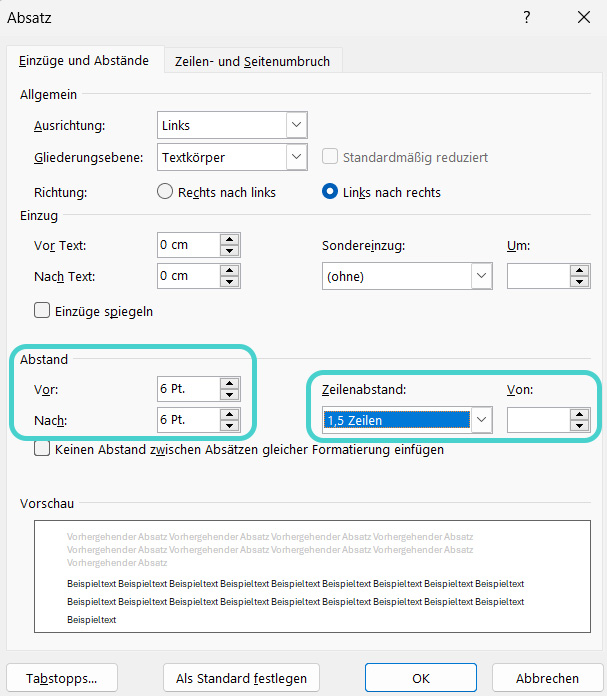
Task: Open the Sondereinzug dropdown
Action: 482,276
